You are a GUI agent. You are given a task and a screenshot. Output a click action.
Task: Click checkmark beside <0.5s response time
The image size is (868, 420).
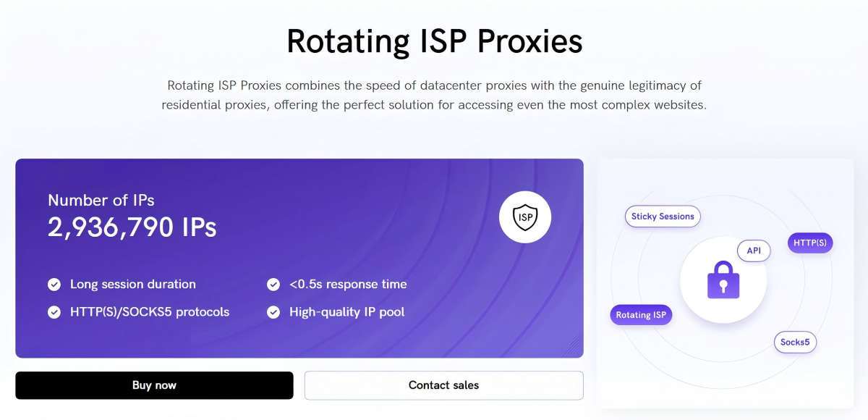pyautogui.click(x=273, y=285)
